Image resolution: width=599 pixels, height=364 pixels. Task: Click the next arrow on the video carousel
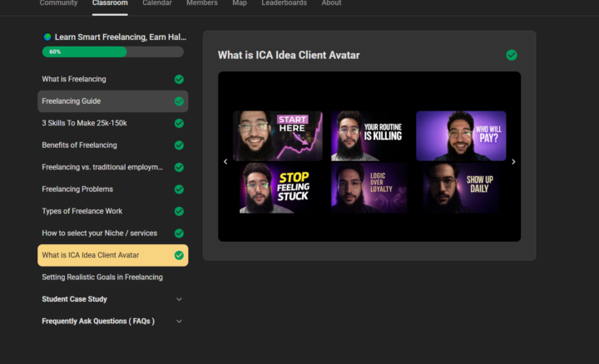click(x=513, y=162)
